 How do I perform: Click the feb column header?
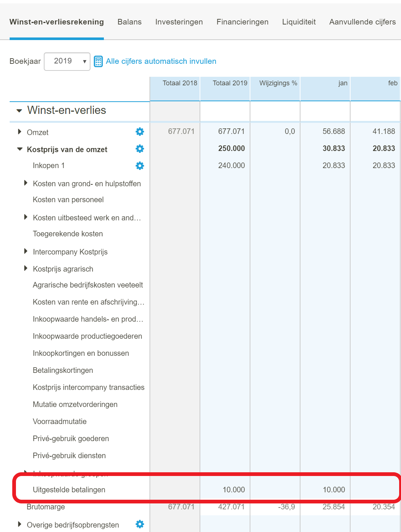[x=375, y=89]
